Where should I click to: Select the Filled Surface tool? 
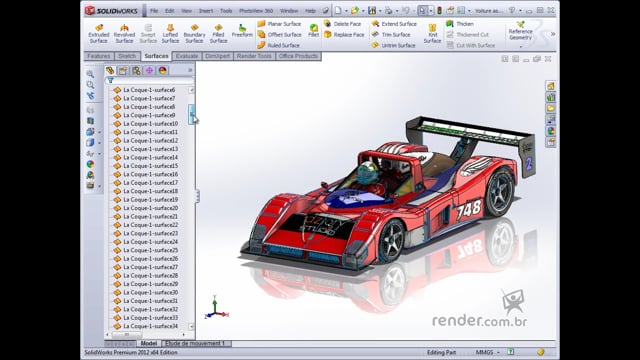pos(218,33)
